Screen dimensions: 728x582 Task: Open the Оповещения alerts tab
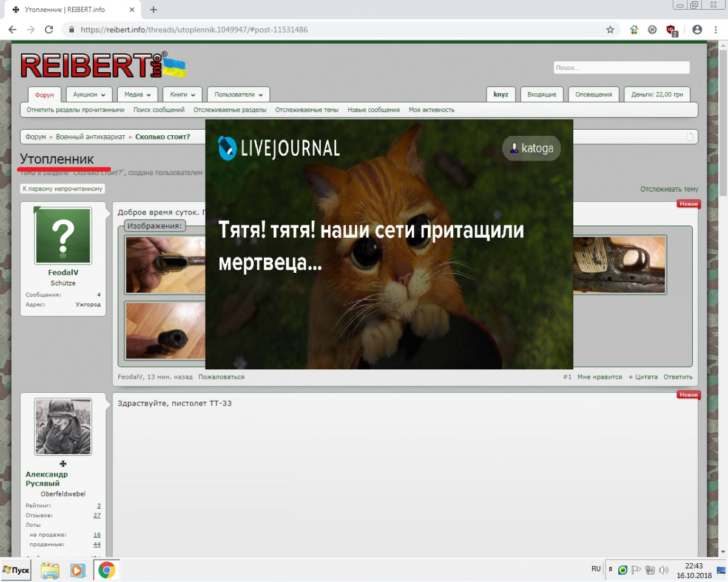click(594, 95)
